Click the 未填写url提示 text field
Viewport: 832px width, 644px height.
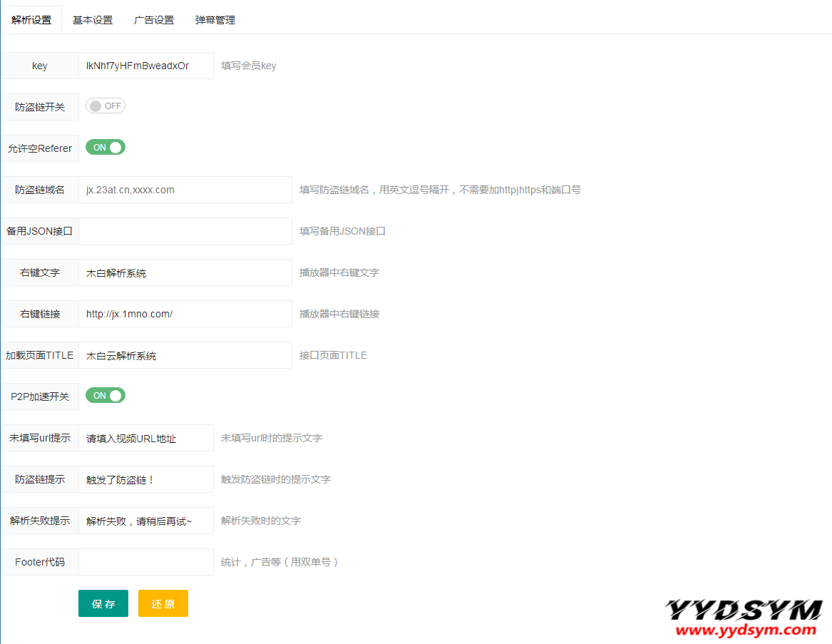click(x=145, y=438)
